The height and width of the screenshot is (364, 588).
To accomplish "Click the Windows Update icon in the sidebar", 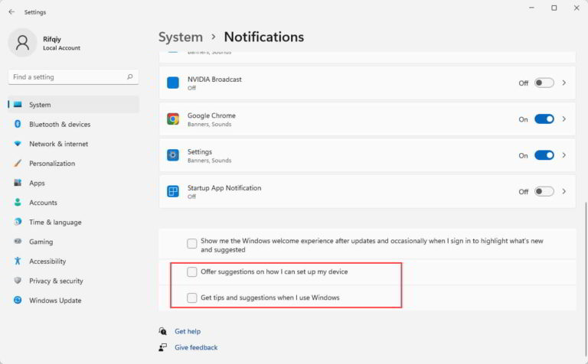I will tap(18, 300).
